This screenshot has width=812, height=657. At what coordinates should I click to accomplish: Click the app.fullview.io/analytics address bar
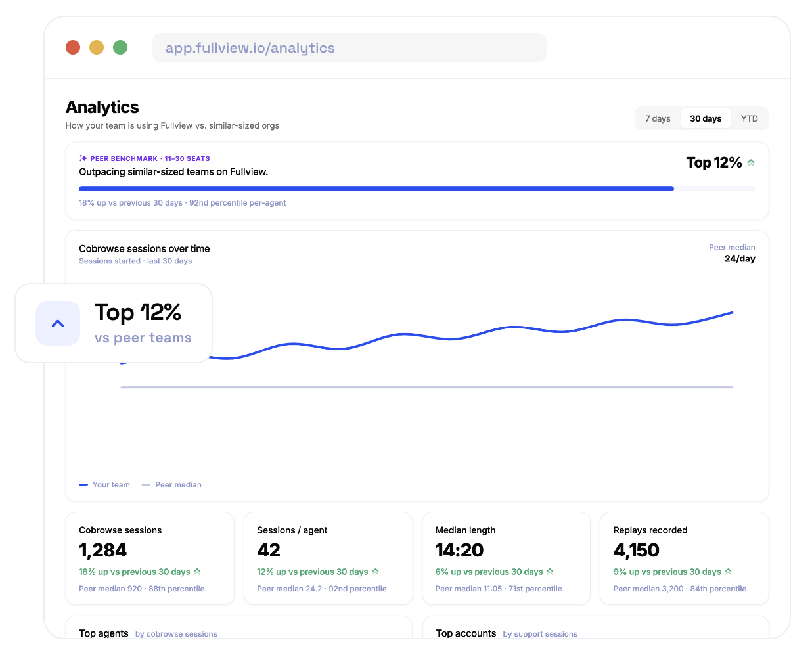(350, 48)
